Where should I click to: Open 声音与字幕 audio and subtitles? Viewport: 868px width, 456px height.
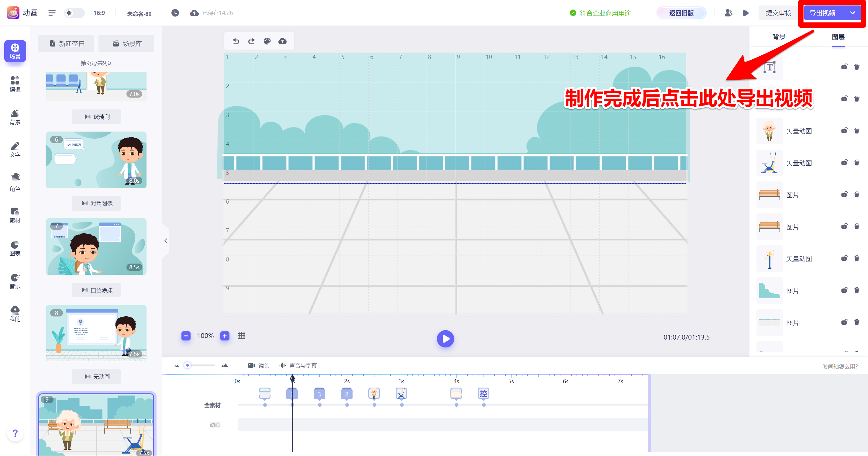click(298, 366)
